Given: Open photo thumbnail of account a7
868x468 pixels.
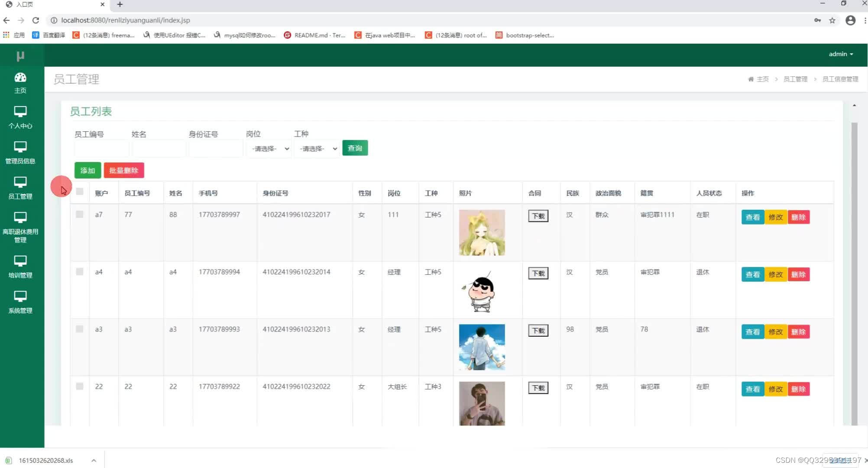Looking at the screenshot, I should point(482,233).
